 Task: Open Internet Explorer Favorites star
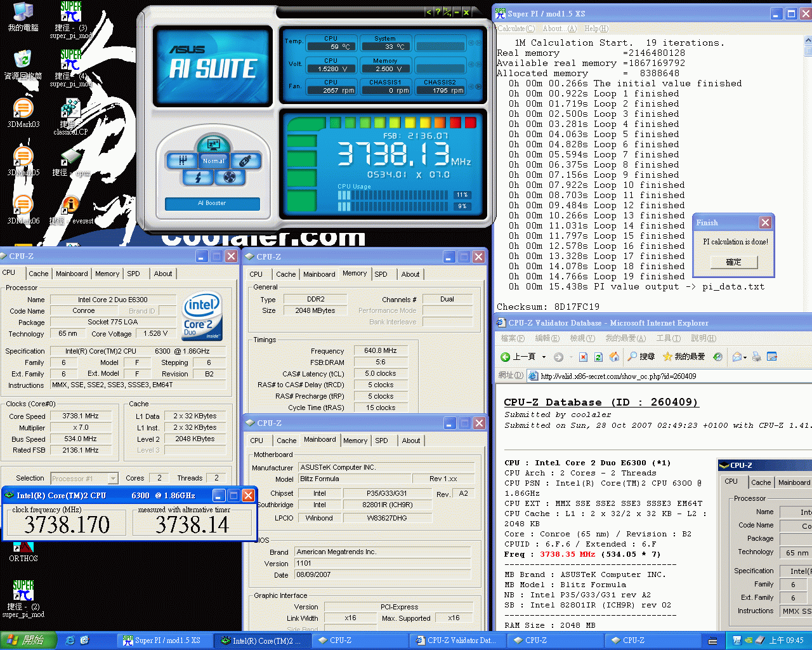click(x=667, y=357)
